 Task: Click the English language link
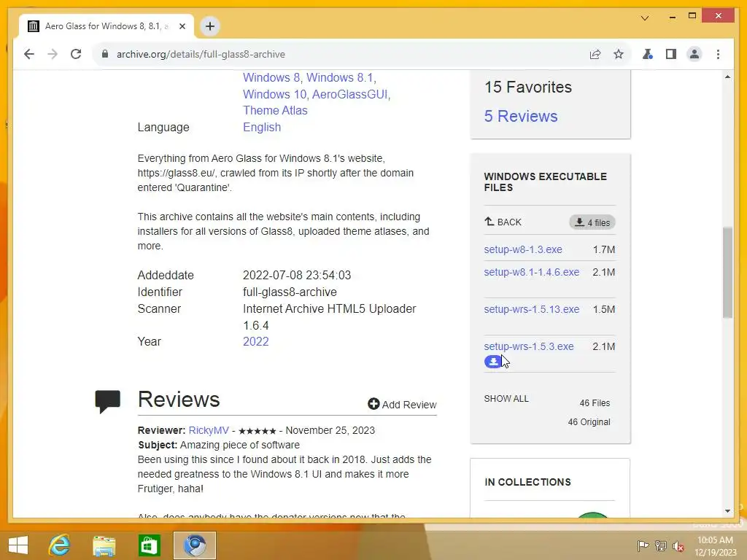[262, 127]
